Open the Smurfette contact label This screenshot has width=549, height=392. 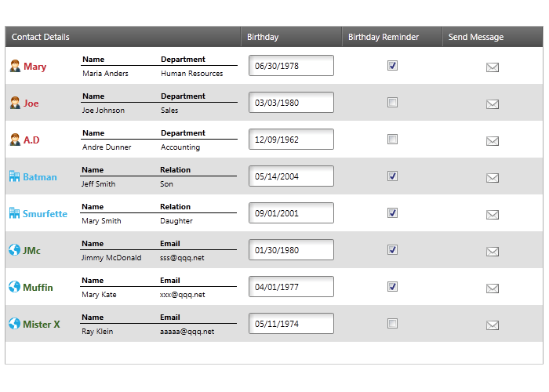click(45, 214)
